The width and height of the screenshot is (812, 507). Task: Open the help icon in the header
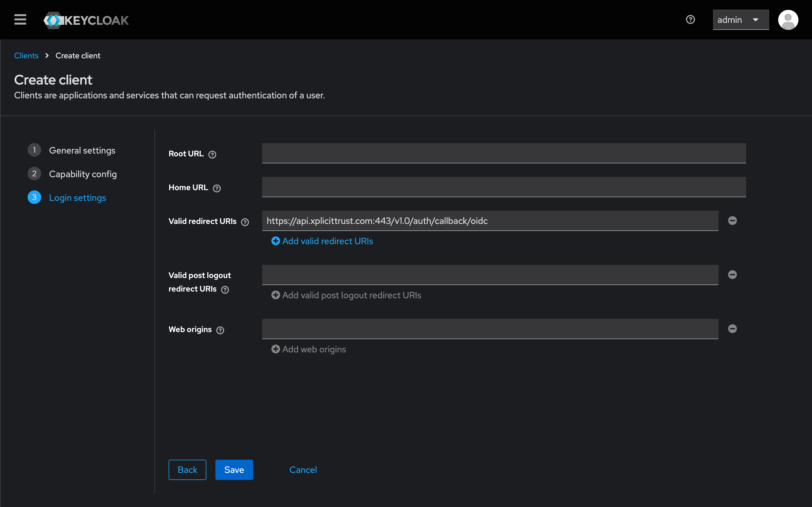click(690, 19)
